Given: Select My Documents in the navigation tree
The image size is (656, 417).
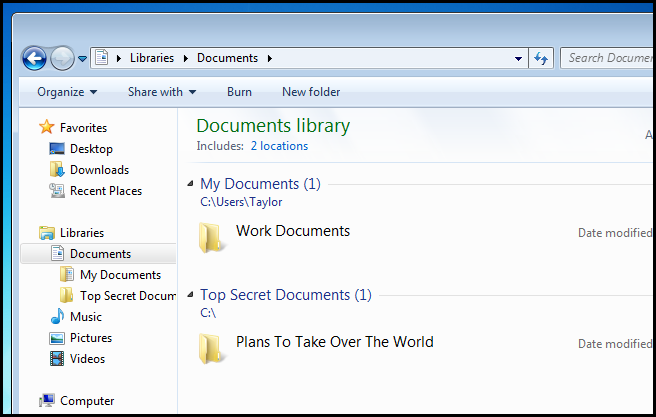Looking at the screenshot, I should pos(120,275).
